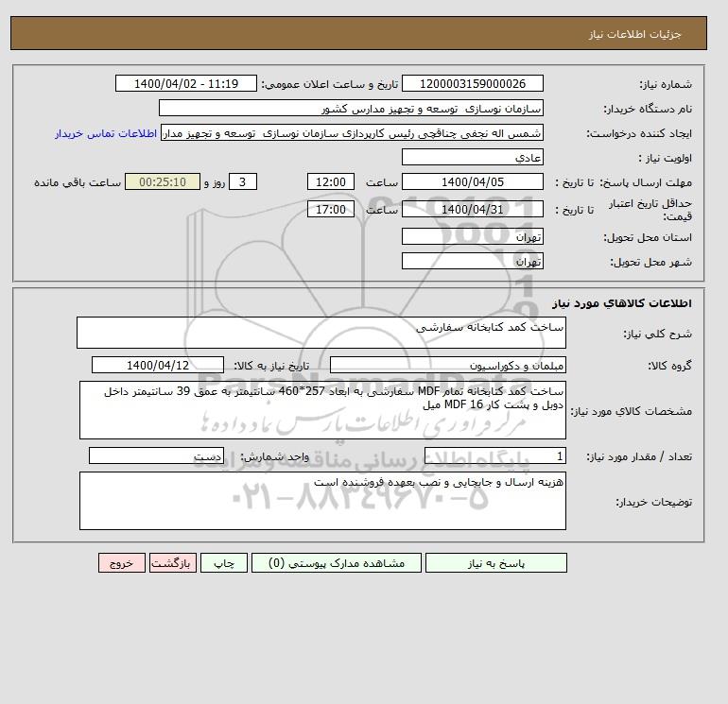Click the countdown timer 00:25:10
This screenshot has width=728, height=704.
tap(163, 182)
